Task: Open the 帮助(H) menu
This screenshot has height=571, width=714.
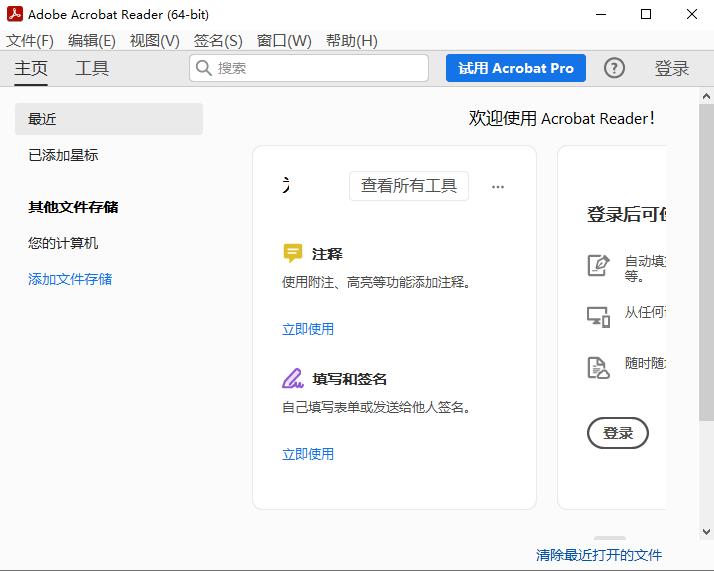Action: tap(352, 41)
